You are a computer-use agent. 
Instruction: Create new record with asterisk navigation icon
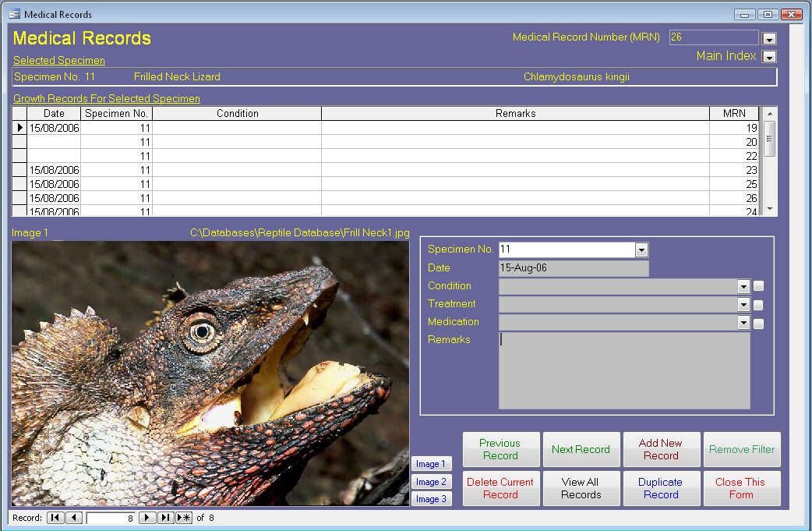coord(184,518)
